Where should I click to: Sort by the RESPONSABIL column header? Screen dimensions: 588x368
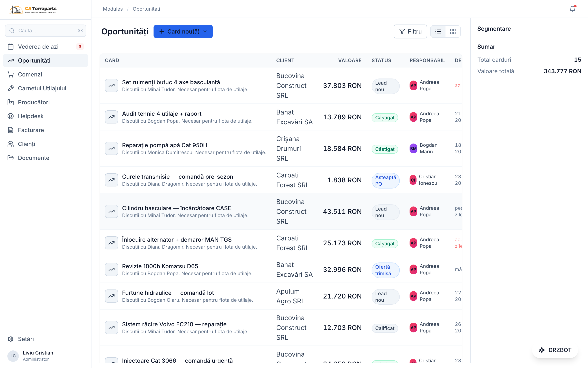click(427, 60)
